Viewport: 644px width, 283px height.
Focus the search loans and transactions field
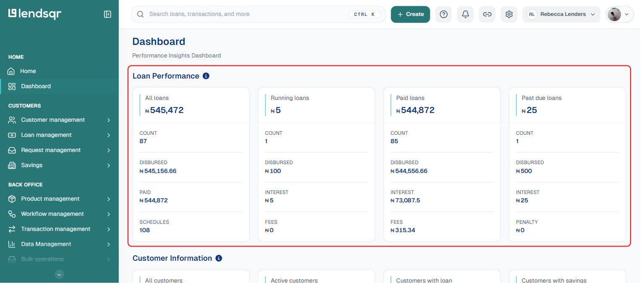click(258, 14)
